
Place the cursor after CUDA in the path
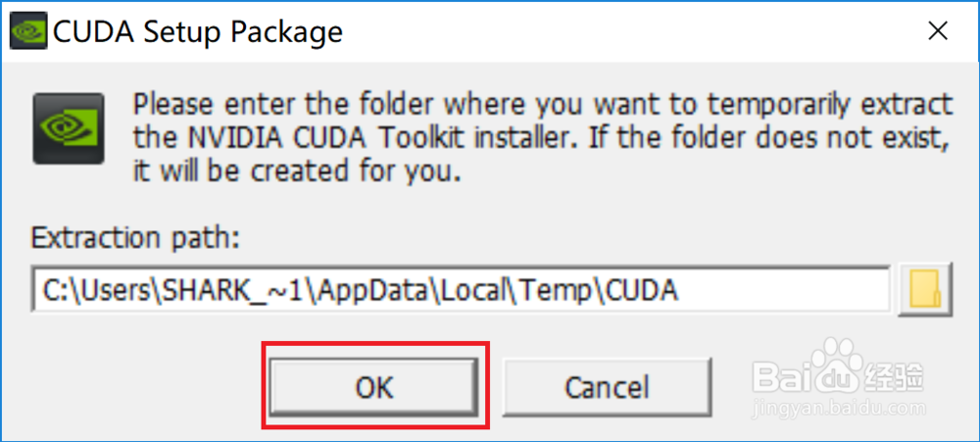(681, 291)
